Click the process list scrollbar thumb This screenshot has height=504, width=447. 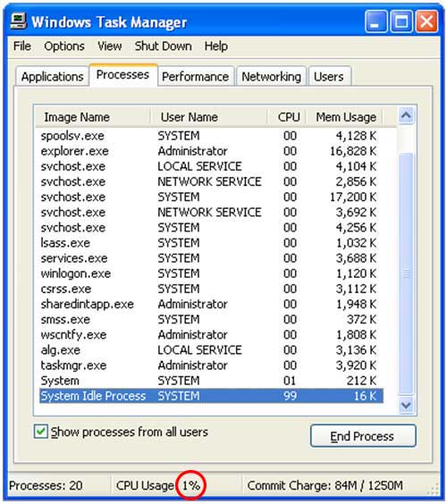[406, 273]
